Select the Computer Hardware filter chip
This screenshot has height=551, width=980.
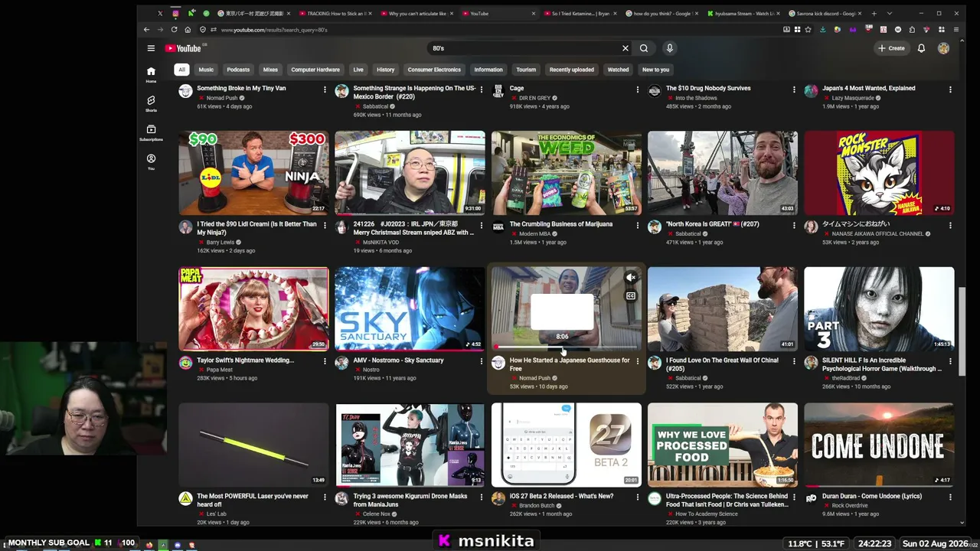(x=315, y=70)
